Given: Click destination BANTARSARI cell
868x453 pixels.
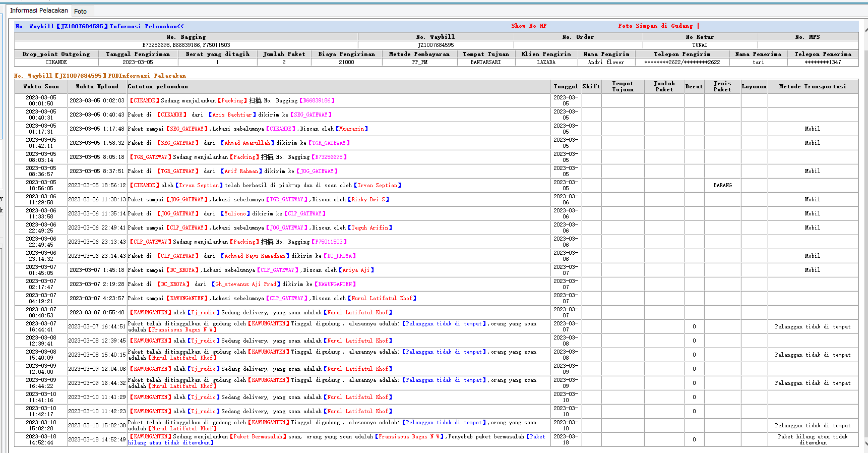Looking at the screenshot, I should [485, 62].
